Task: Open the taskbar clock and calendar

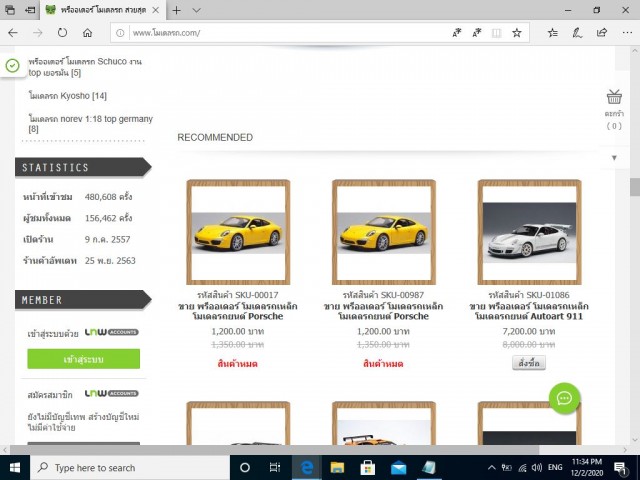Action: (x=587, y=468)
